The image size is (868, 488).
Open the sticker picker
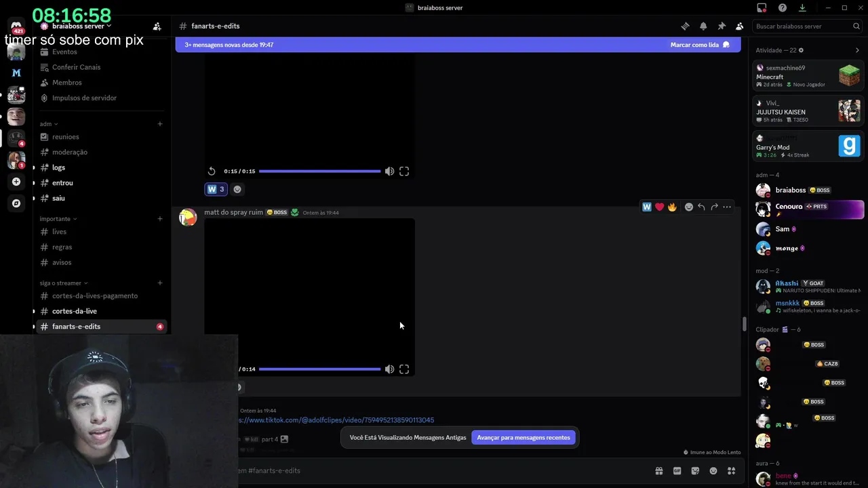click(695, 470)
